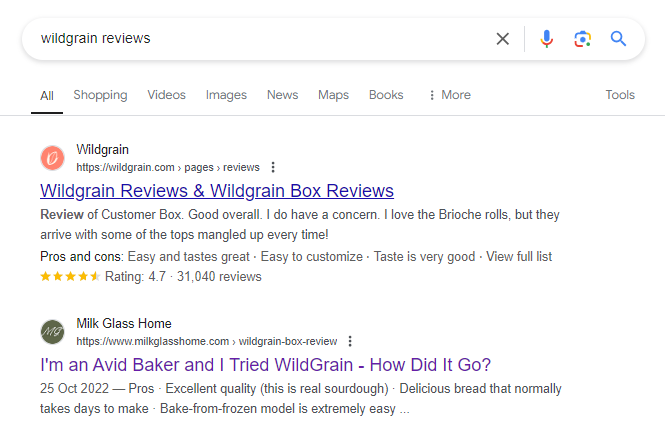This screenshot has height=447, width=665.
Task: Expand the More search filters menu
Action: coord(450,95)
